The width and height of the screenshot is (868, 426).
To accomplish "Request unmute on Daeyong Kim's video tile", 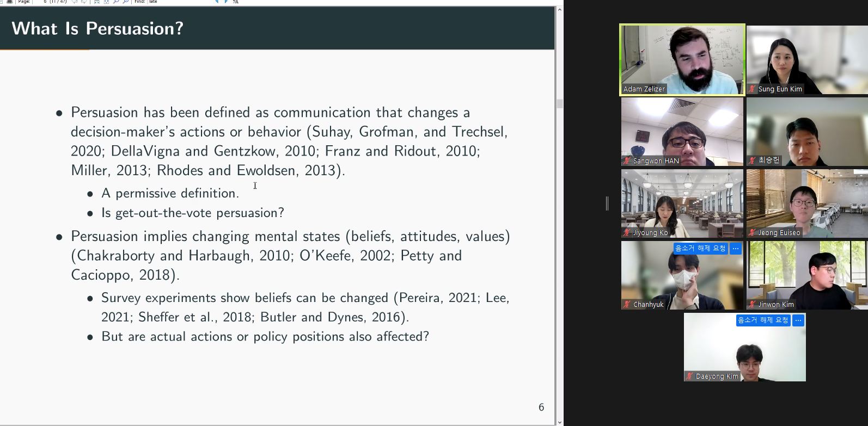I will click(x=763, y=320).
